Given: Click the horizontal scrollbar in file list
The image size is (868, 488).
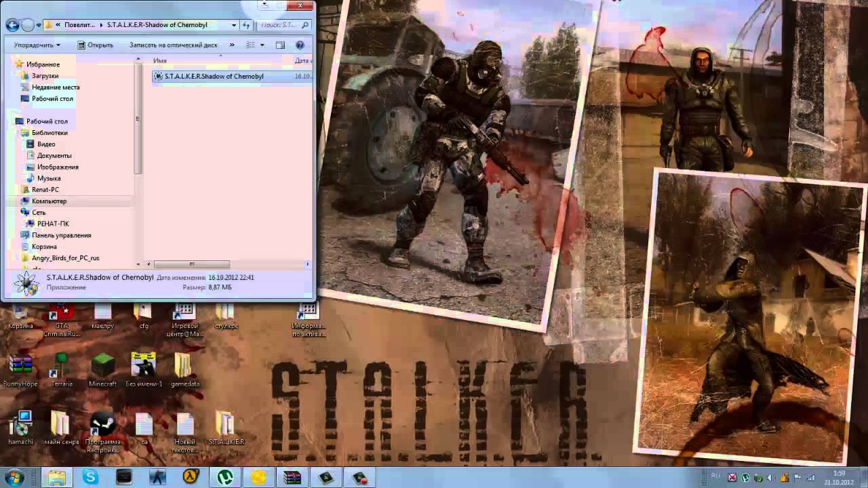Looking at the screenshot, I should click(191, 264).
